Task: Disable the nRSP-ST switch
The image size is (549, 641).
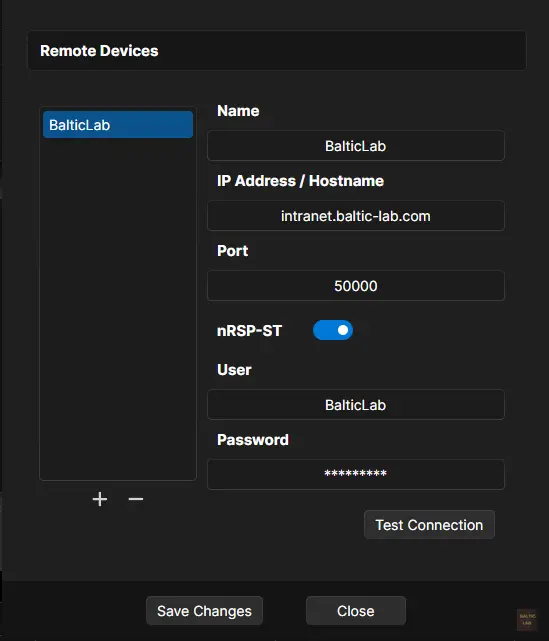Action: click(333, 330)
